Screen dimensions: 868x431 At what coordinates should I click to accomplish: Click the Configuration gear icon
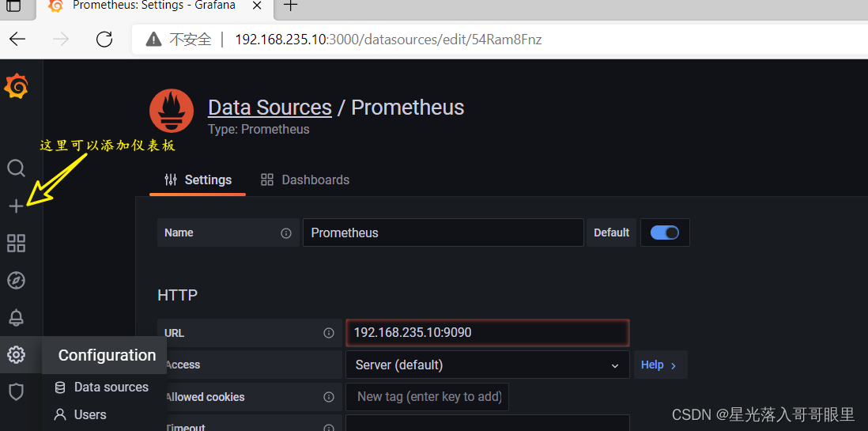pyautogui.click(x=16, y=354)
